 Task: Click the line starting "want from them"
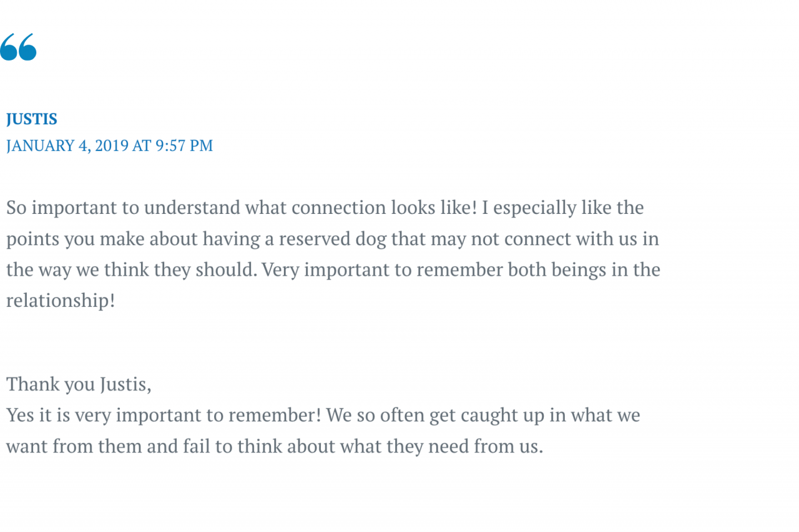[x=275, y=447]
